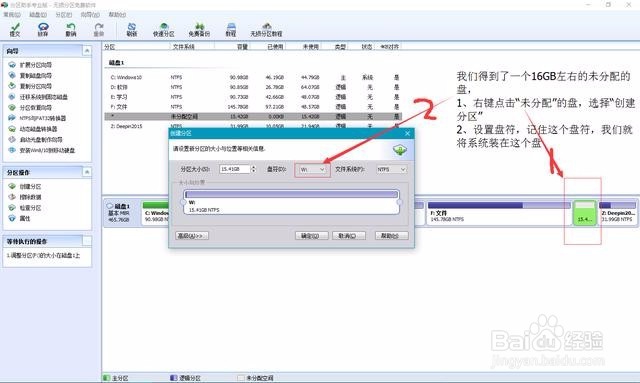Open 快速分区 quick partition tool
Viewport: 640px width, 383px height.
pos(164,29)
